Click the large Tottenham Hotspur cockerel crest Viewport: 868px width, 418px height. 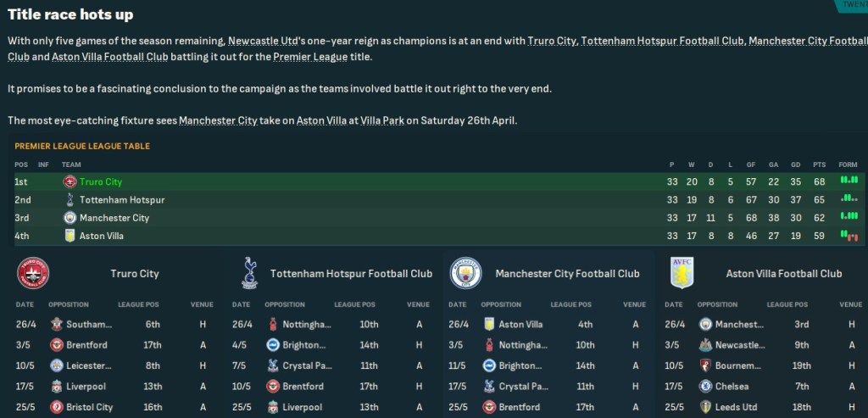(249, 273)
